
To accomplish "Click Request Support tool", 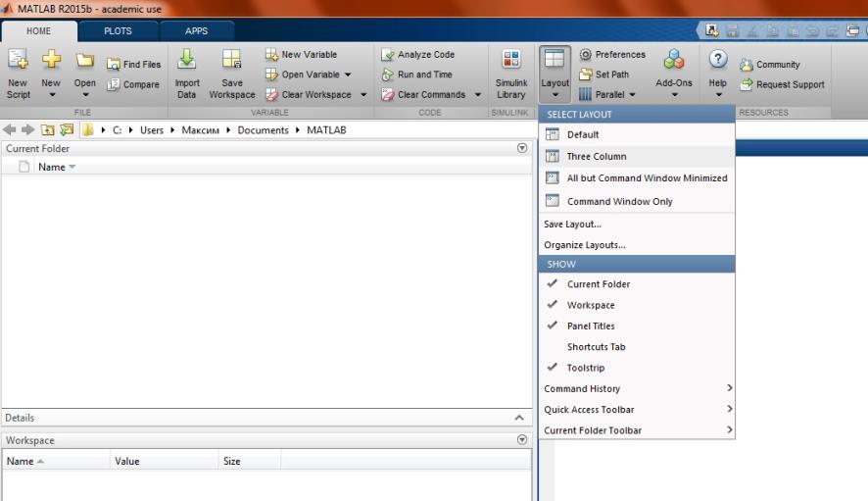I will tap(782, 84).
